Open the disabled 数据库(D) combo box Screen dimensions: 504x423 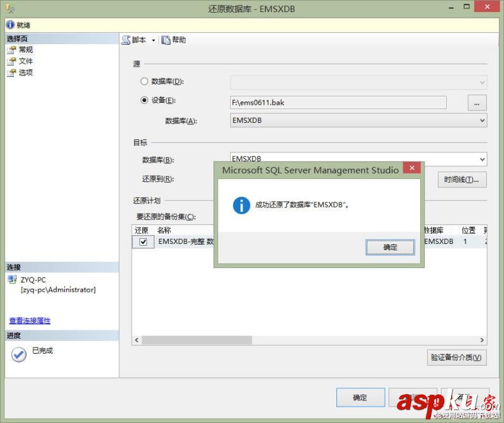358,82
